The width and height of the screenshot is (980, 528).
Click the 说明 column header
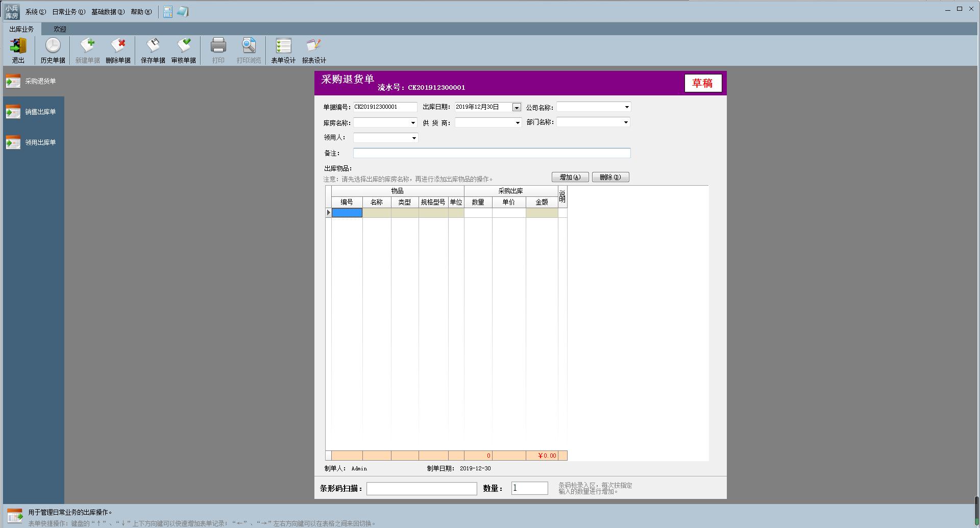click(x=562, y=196)
